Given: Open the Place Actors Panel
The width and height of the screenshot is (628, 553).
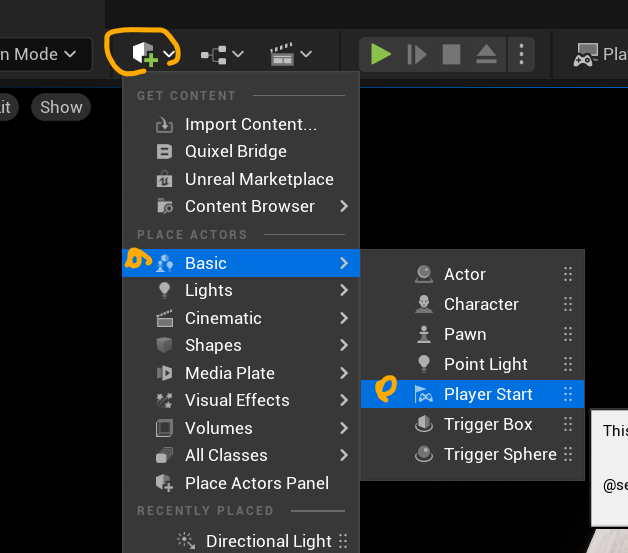Looking at the screenshot, I should 241,483.
